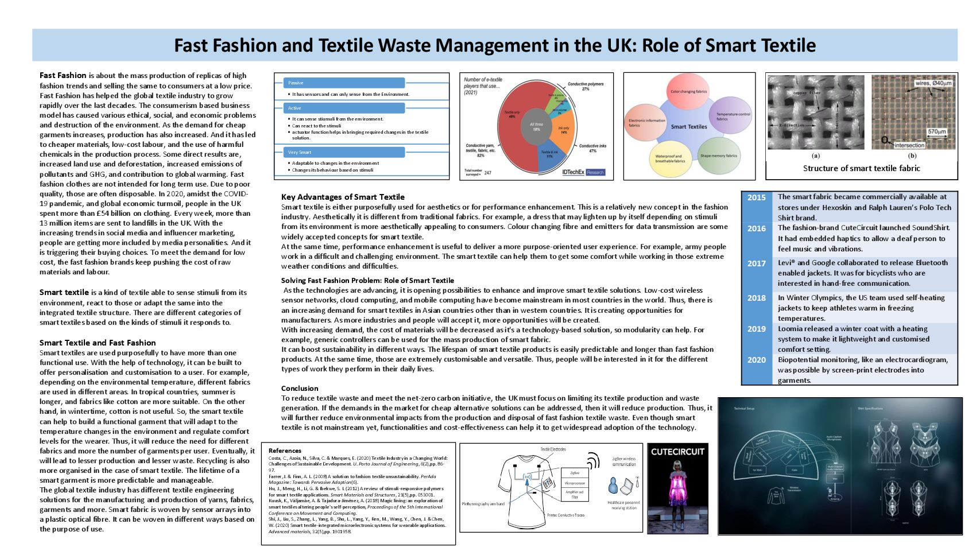Viewport: 980px width, 551px height.
Task: Select the 'Conclusion' heading
Action: click(300, 389)
